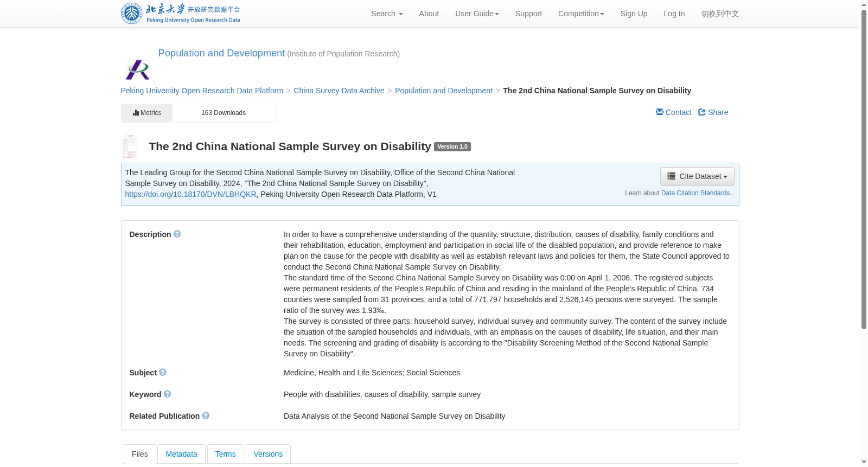This screenshot has width=868, height=467.
Task: Click the scrollbar up arrow
Action: pos(864,4)
